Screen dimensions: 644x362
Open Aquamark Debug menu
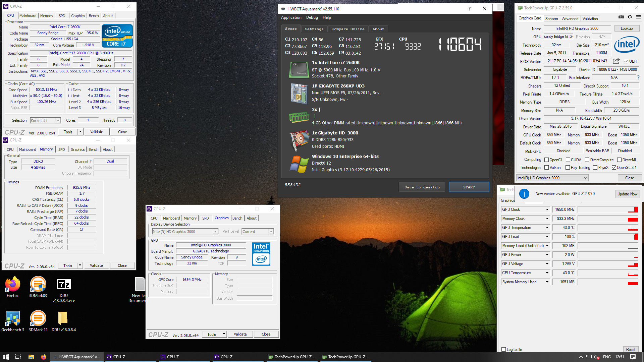click(312, 17)
